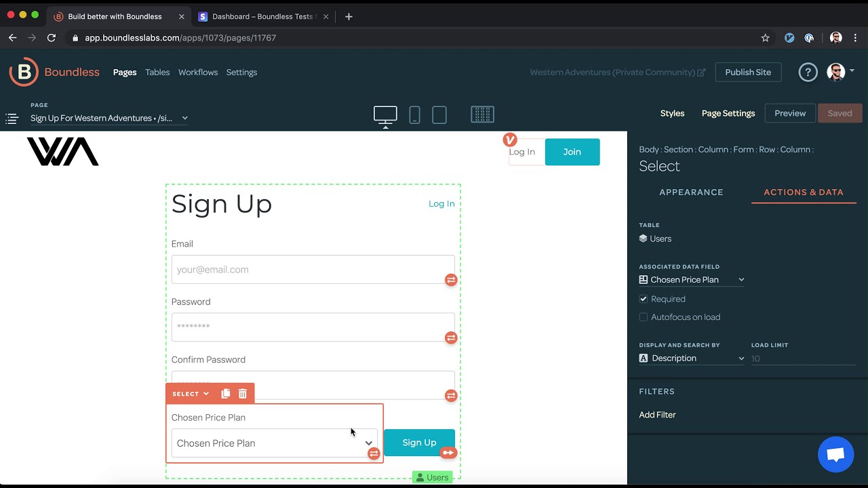Go back in browser history
This screenshot has width=868, height=488.
pyautogui.click(x=12, y=38)
